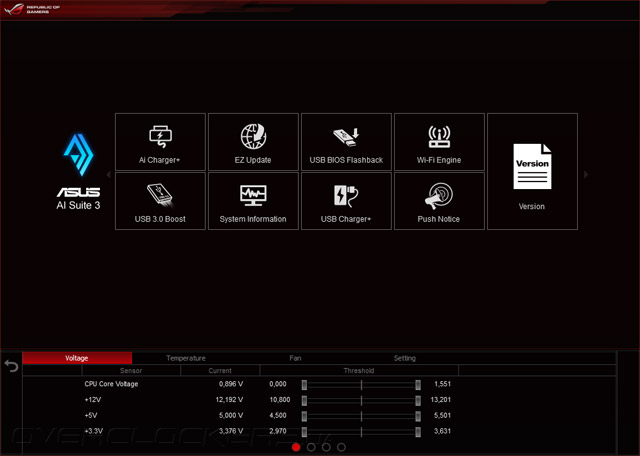
Task: Click the back arrow icon in monitor panel
Action: [11, 366]
